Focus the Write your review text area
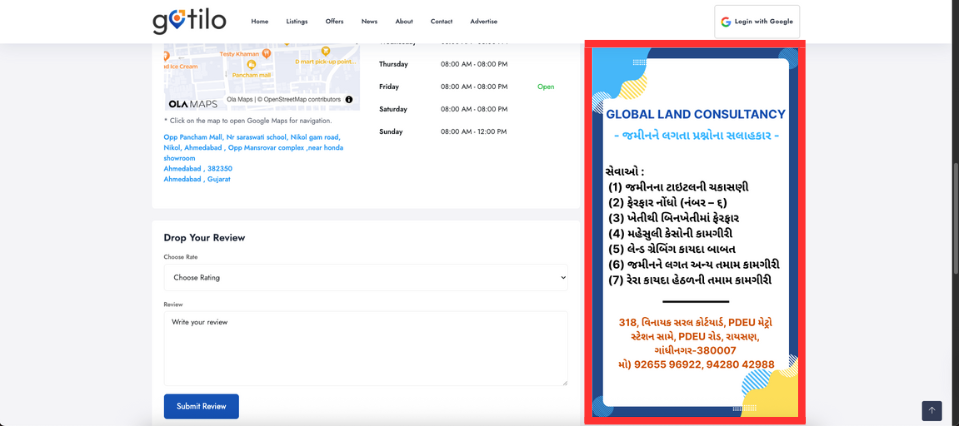 click(366, 348)
